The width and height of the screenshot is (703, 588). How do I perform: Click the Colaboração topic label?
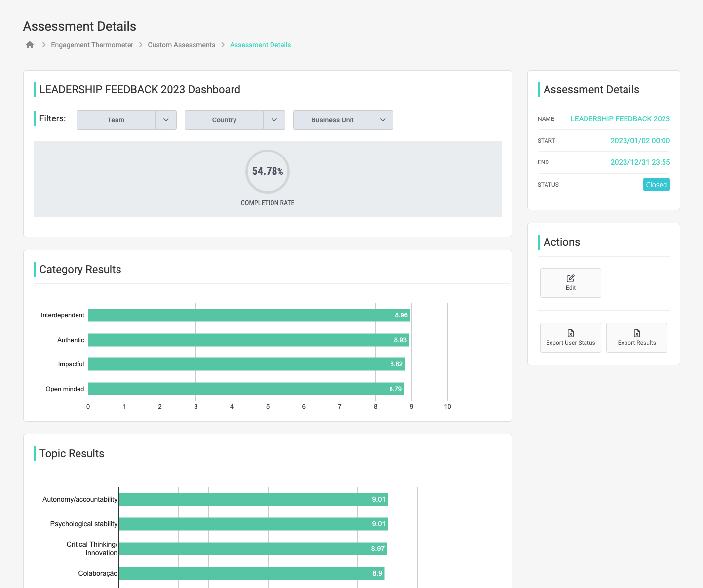[x=98, y=574]
